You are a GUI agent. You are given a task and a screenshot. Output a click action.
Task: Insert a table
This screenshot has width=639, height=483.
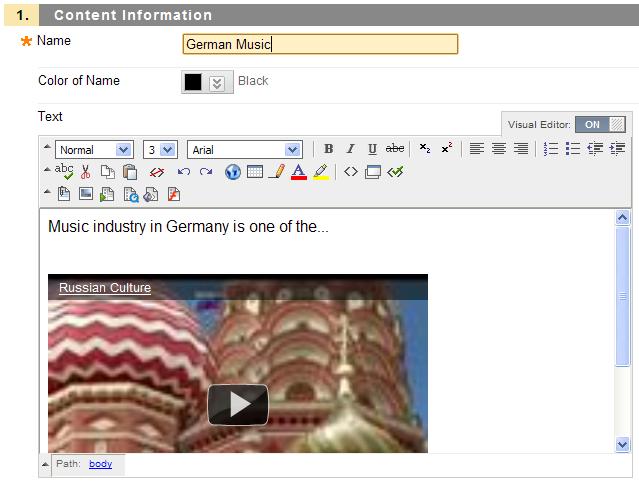coord(255,171)
